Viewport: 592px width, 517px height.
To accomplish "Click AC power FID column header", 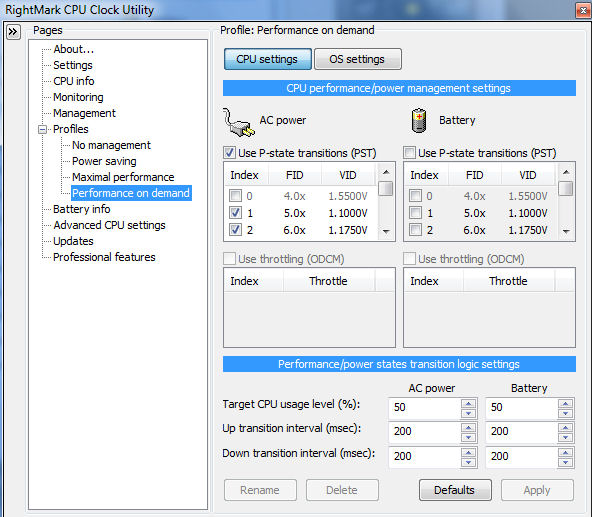I will click(x=294, y=175).
